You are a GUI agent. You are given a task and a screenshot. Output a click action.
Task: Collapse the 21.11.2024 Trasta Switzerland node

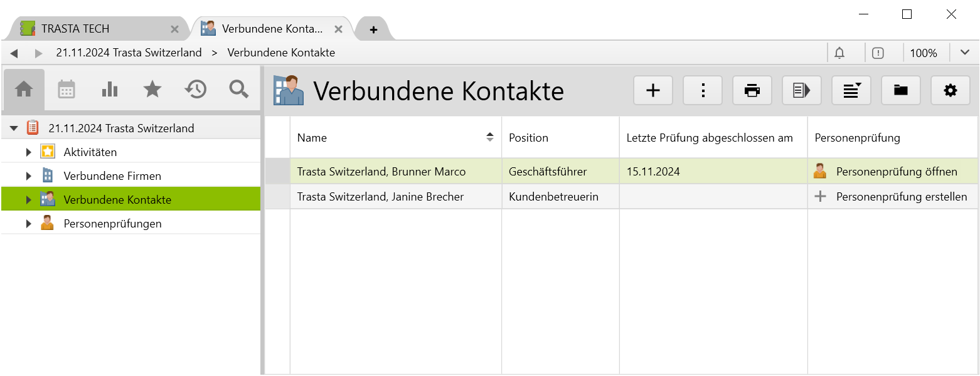pos(14,128)
